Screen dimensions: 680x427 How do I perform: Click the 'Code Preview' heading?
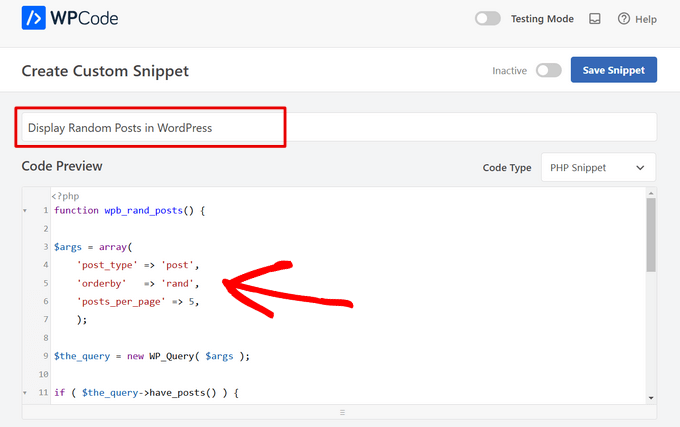coord(62,166)
